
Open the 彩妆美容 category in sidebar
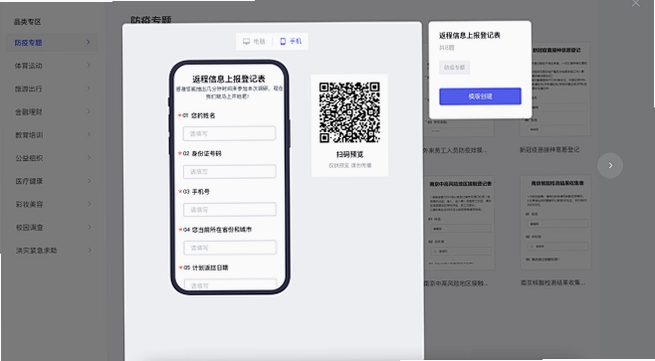tap(53, 204)
